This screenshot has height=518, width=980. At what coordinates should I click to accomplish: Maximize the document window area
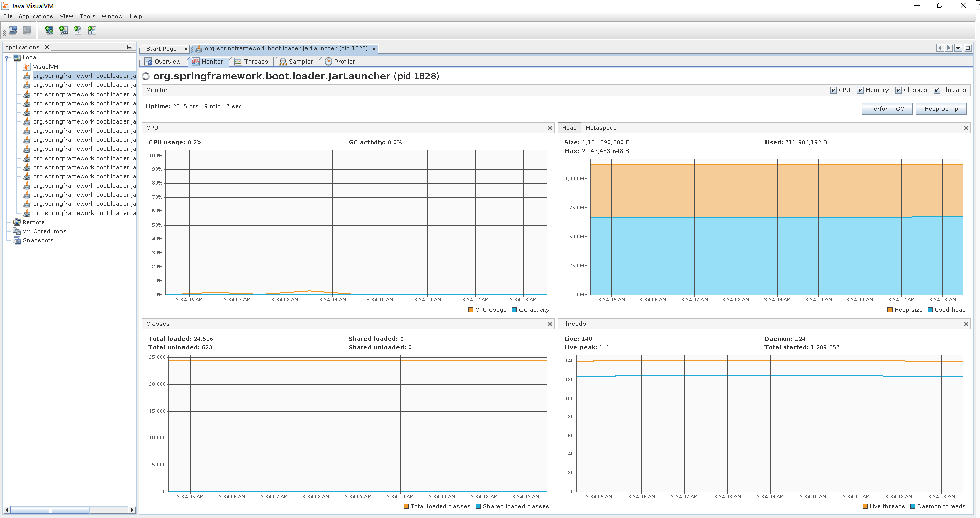(968, 48)
